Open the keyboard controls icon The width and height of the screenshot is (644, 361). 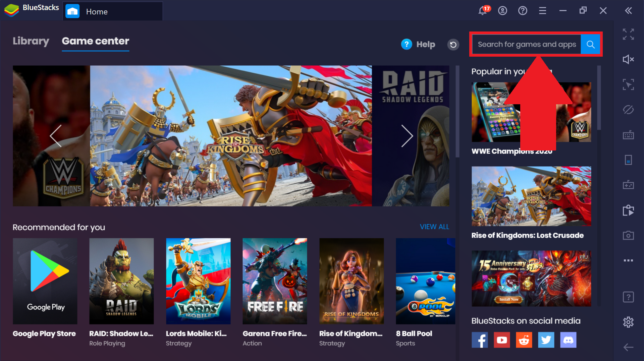click(x=628, y=135)
